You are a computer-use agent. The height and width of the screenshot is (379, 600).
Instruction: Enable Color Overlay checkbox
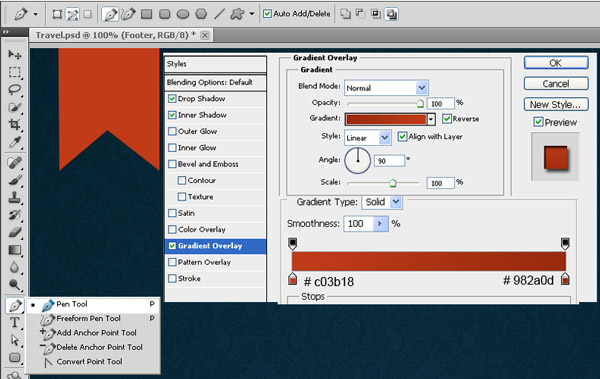coord(172,230)
